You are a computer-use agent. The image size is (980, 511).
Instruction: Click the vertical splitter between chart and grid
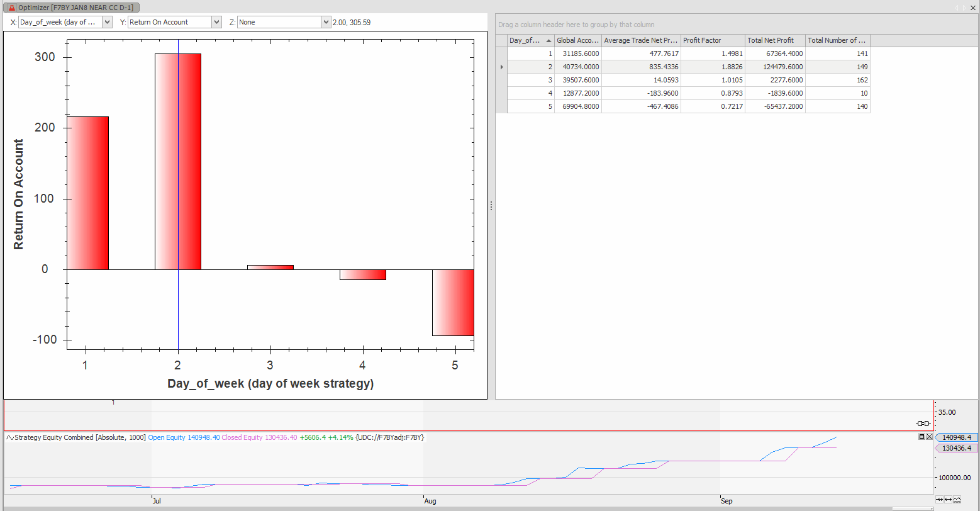491,206
